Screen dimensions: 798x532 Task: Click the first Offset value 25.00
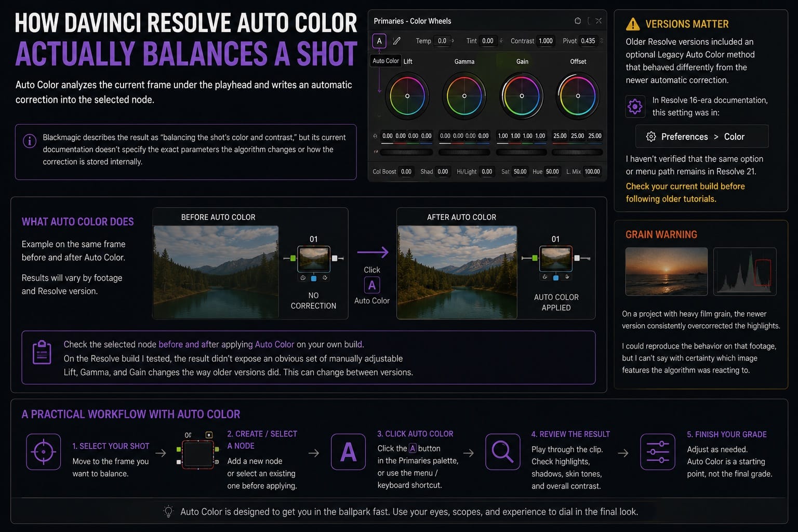pyautogui.click(x=560, y=136)
